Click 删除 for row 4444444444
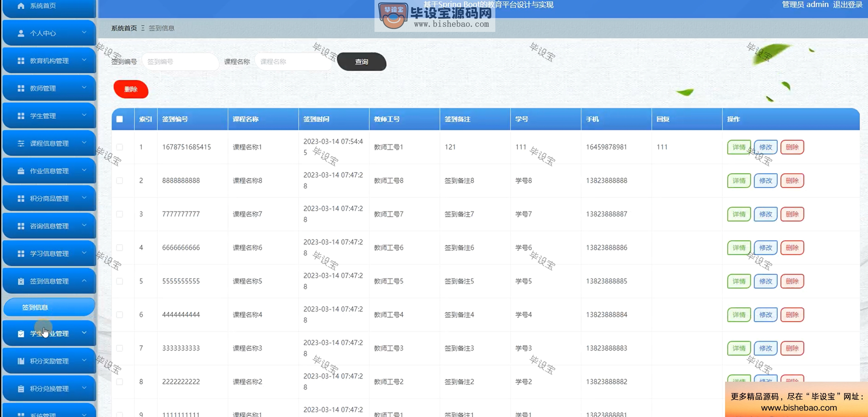The image size is (868, 417). (792, 314)
